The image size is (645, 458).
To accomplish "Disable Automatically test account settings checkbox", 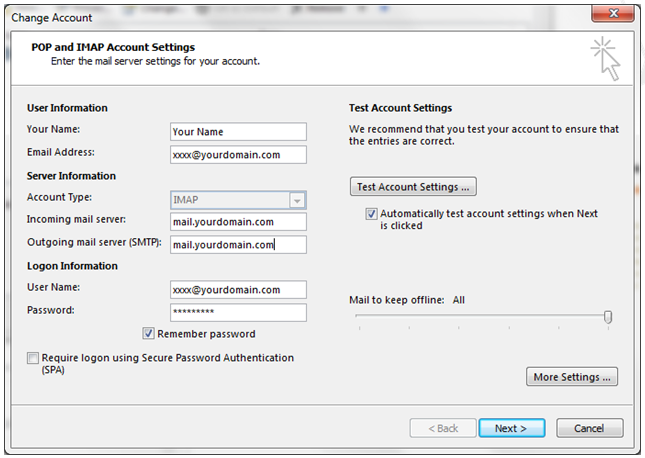I will (x=372, y=214).
